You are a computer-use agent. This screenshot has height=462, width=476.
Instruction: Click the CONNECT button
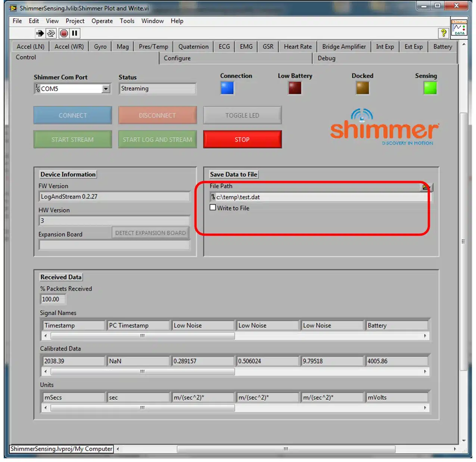72,115
